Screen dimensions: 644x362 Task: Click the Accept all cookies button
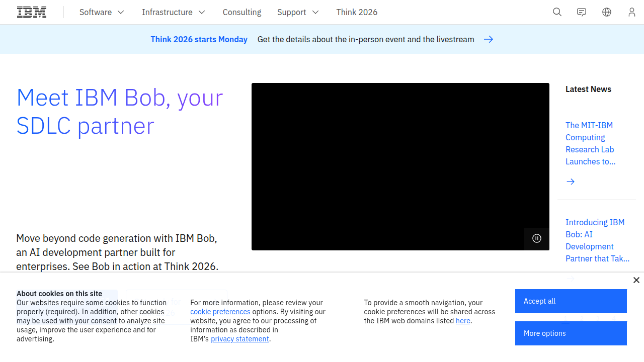(571, 301)
